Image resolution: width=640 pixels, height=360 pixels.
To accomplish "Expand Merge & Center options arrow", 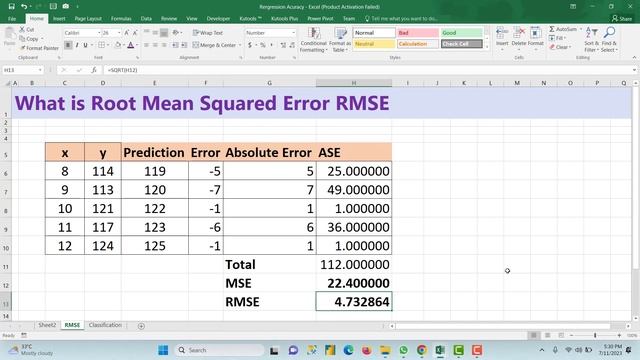I will (x=240, y=45).
